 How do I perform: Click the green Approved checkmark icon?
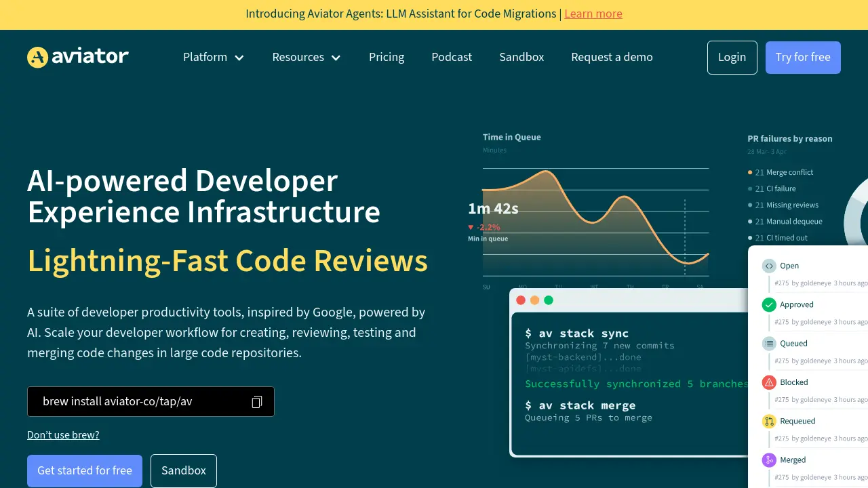tap(769, 305)
